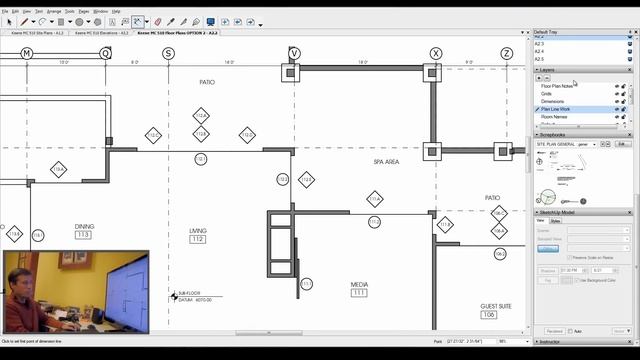The image size is (640, 360).
Task: Toggle the Dimensions layer lock
Action: pos(624,102)
